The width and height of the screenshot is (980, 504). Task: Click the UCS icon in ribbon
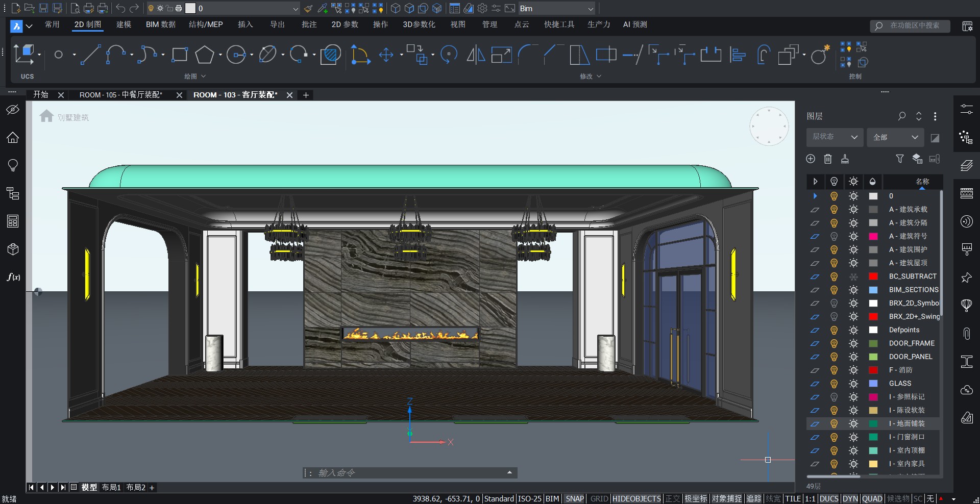(x=25, y=54)
